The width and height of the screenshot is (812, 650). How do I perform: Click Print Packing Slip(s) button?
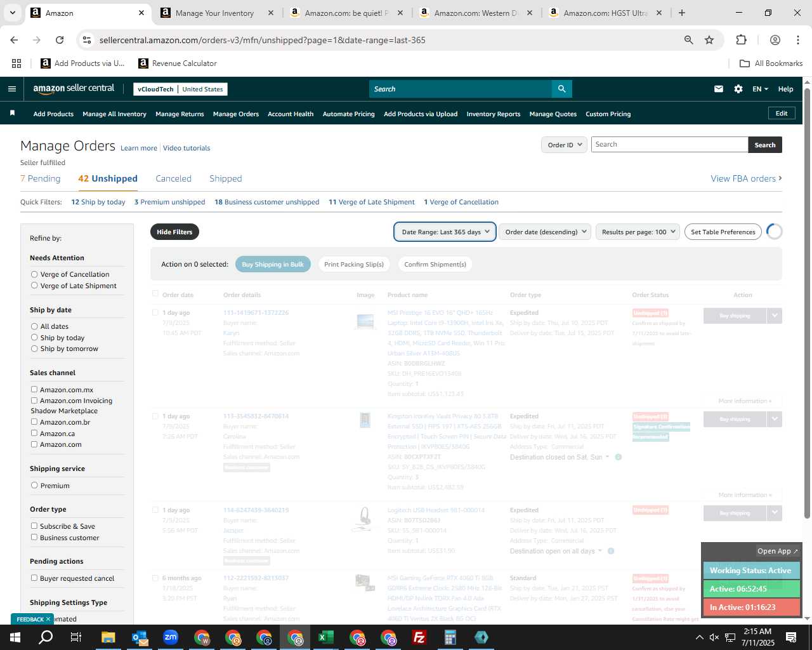[x=354, y=264]
